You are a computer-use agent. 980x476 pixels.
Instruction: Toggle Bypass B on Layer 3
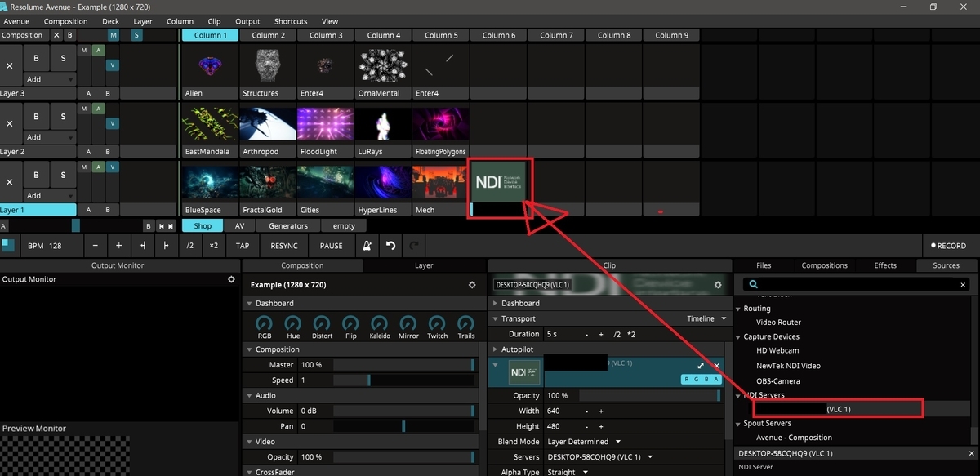37,58
